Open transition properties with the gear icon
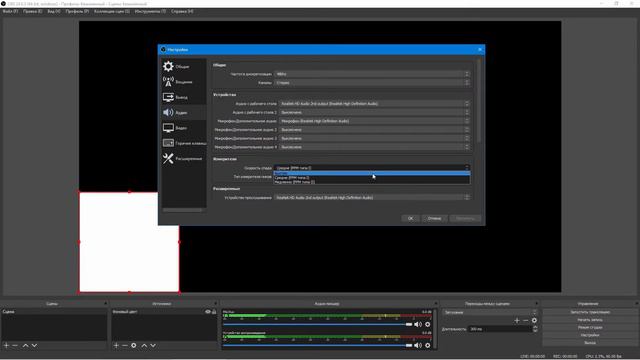Image resolution: width=640 pixels, height=360 pixels. coord(534,320)
